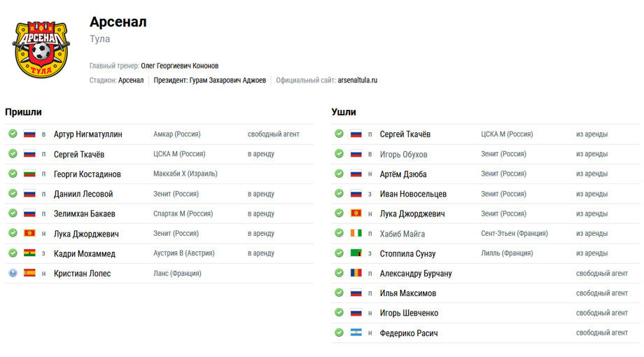Open the arsenaltula.ru official site link
This screenshot has height=357, width=644.
click(357, 80)
